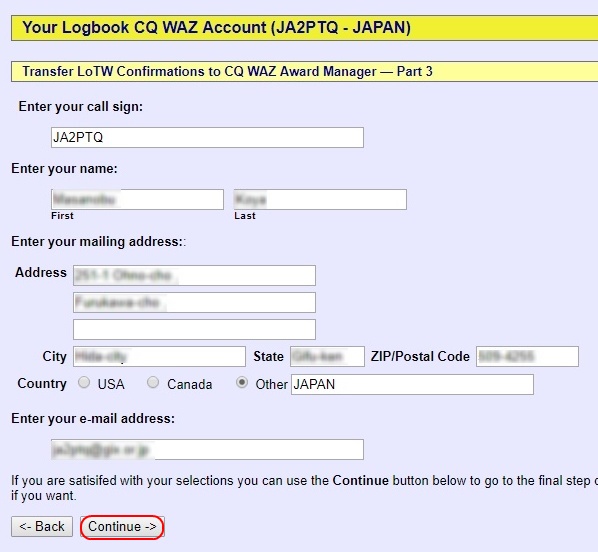
Task: Focus the e-mail address input field
Action: (x=207, y=450)
